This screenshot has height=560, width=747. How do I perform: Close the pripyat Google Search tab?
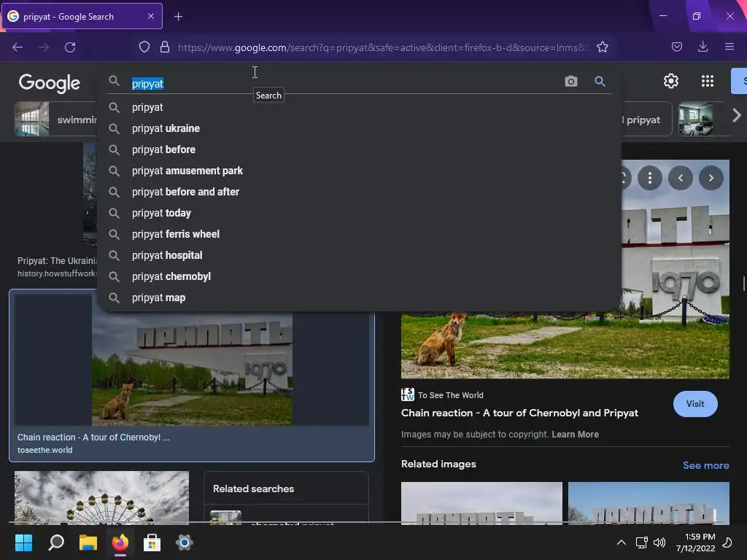[x=150, y=16]
